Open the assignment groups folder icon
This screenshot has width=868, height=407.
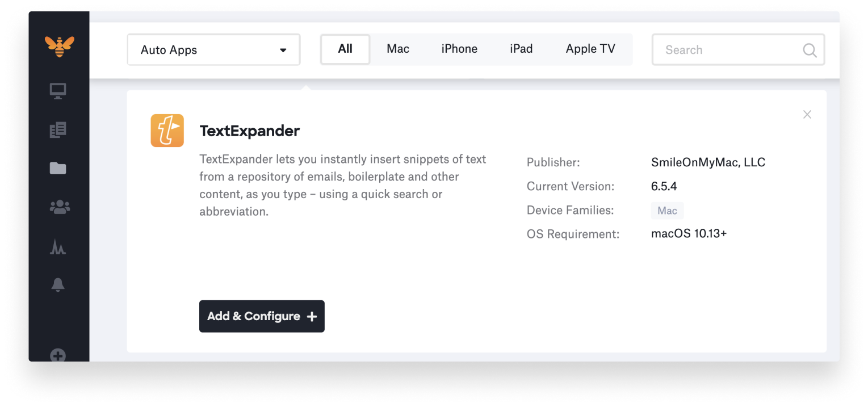pos(57,168)
